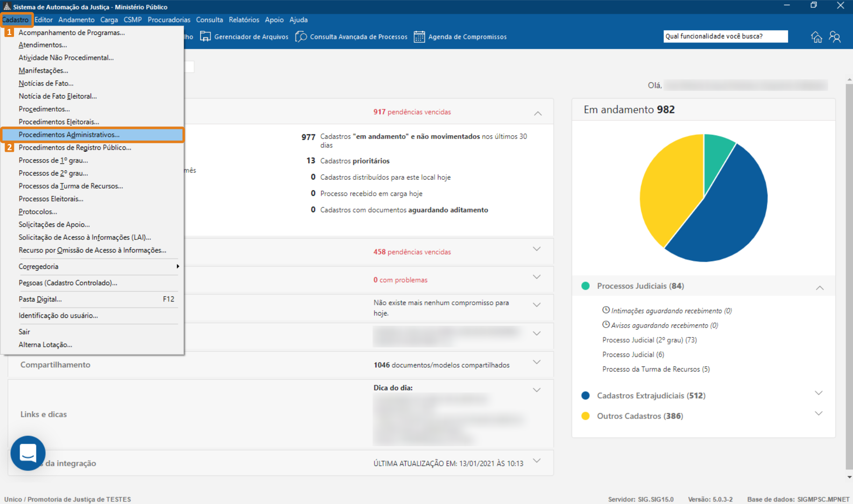Click the blue Cadastros Extrajudiciais legend dot

coord(585,395)
